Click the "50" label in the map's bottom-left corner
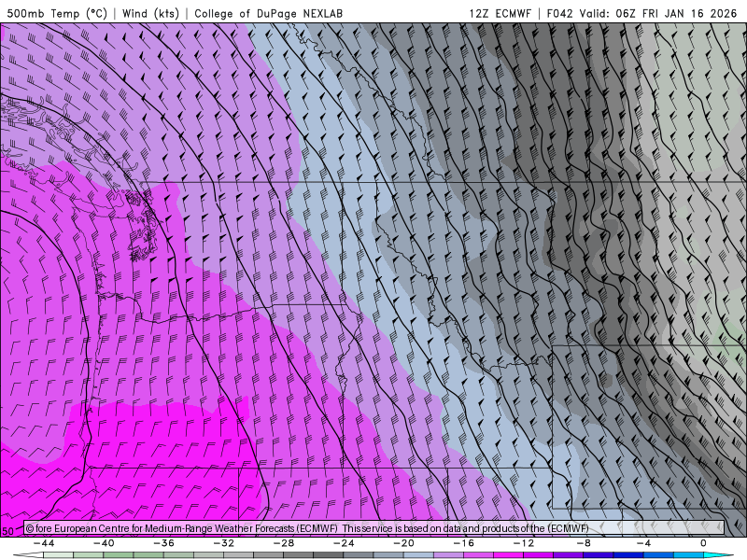The image size is (747, 560). tap(8, 531)
